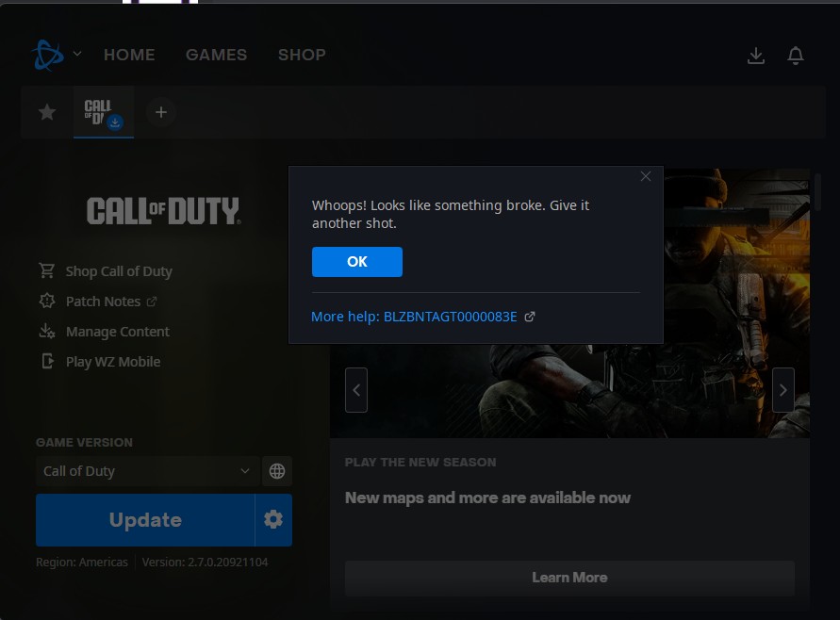Click external link icon beside help code
The height and width of the screenshot is (620, 840).
pyautogui.click(x=529, y=317)
